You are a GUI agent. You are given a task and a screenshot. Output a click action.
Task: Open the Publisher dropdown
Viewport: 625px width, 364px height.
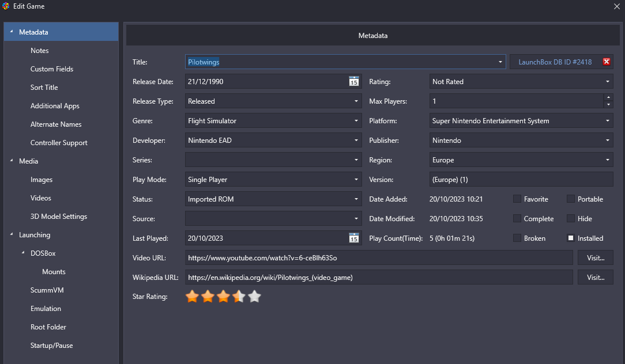tap(608, 140)
